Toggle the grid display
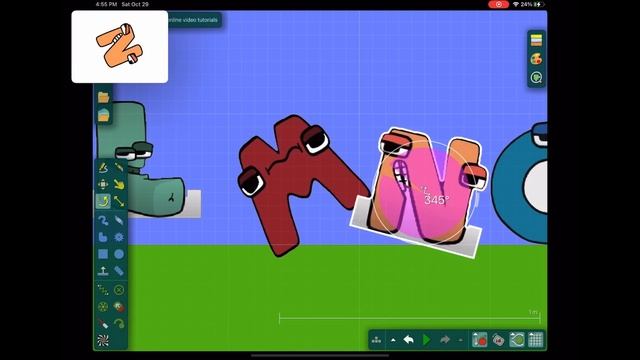This screenshot has height=360, width=640. click(536, 340)
